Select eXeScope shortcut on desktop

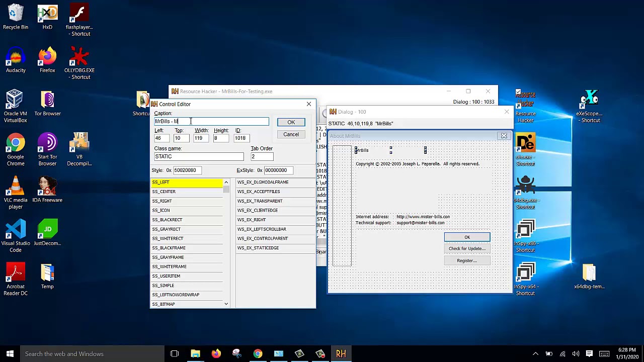(x=589, y=107)
